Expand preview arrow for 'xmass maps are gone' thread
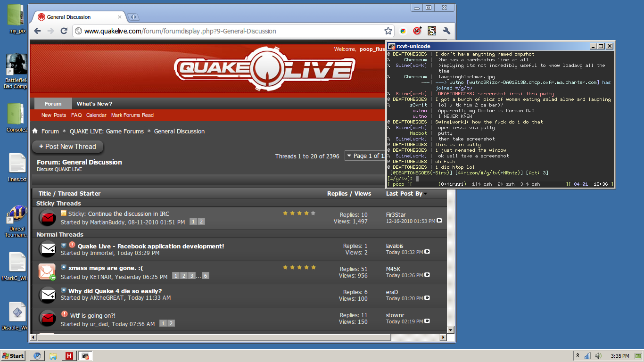The height and width of the screenshot is (362, 644). [64, 267]
